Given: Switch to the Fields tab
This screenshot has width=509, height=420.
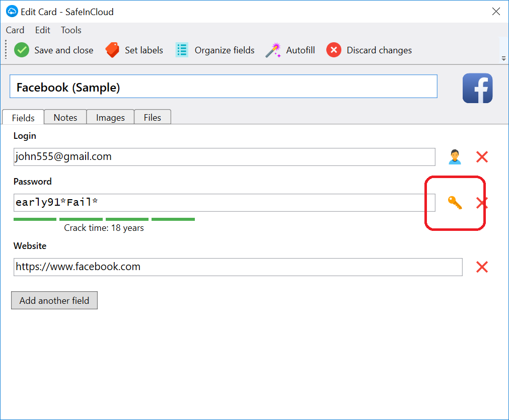Looking at the screenshot, I should (23, 117).
